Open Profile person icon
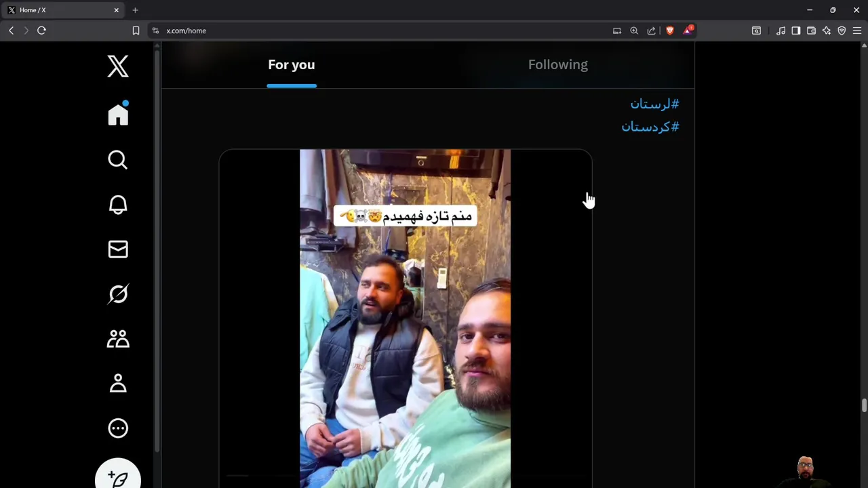This screenshot has height=488, width=868. tap(118, 384)
